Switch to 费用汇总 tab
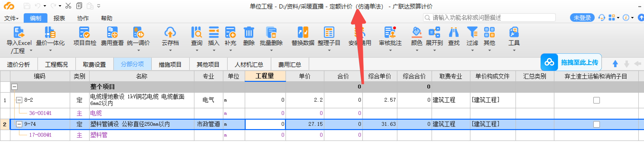Viewport: 644px width, 166px height. click(290, 65)
